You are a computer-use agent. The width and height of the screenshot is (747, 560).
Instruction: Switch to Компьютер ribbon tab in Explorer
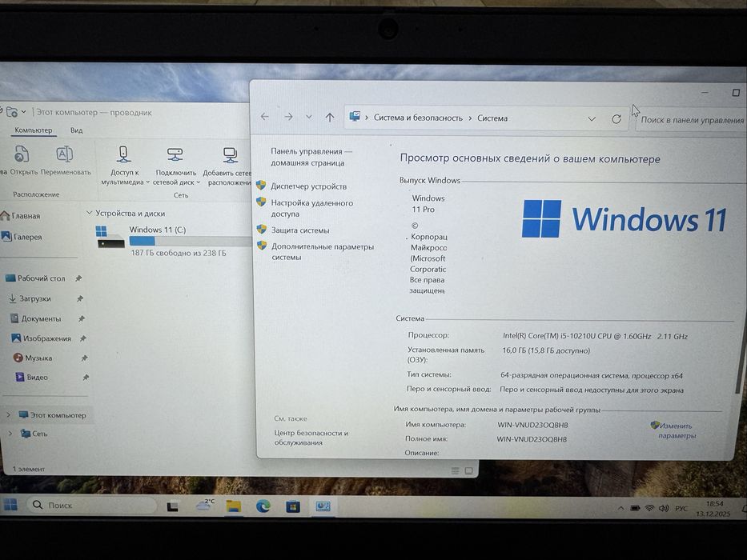pyautogui.click(x=33, y=130)
